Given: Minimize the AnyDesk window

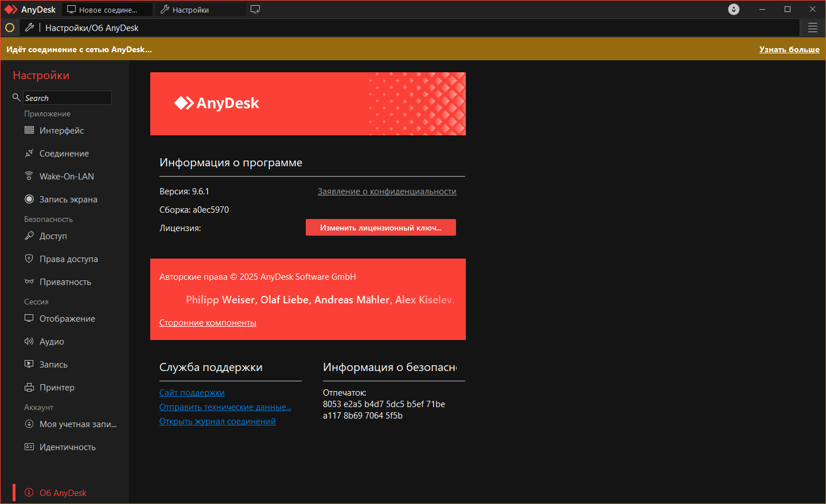Looking at the screenshot, I should [x=762, y=9].
